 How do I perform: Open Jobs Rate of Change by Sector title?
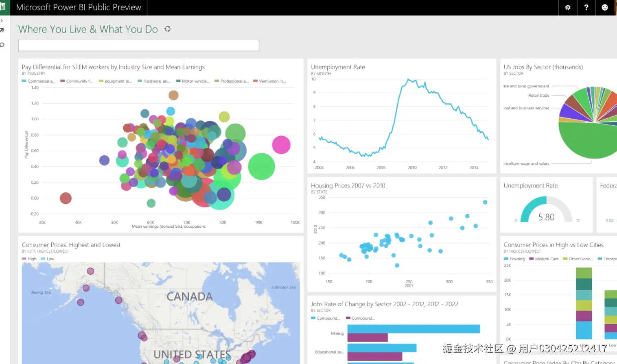click(x=385, y=304)
